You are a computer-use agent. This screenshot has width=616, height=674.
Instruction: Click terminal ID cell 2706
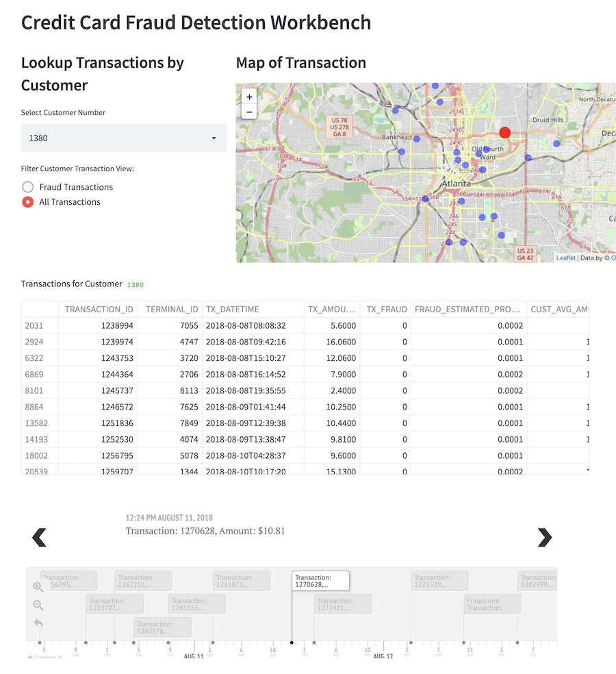pos(170,375)
